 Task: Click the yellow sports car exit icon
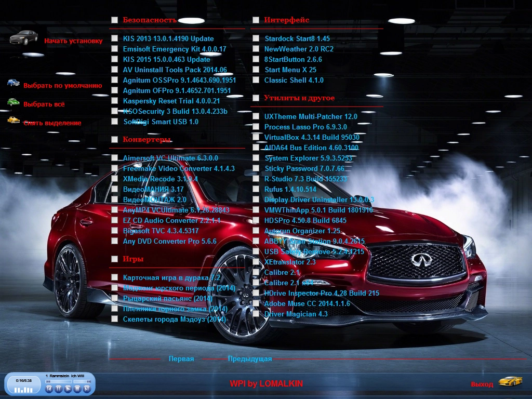510,381
